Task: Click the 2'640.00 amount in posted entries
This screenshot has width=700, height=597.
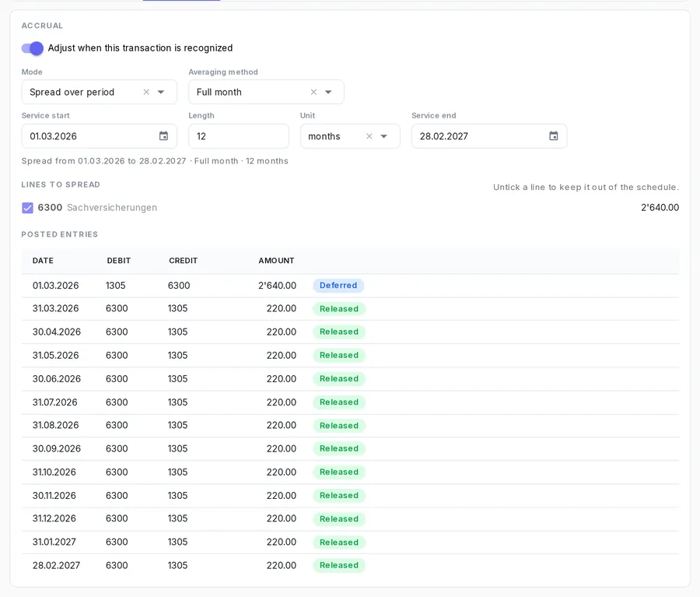Action: (277, 286)
